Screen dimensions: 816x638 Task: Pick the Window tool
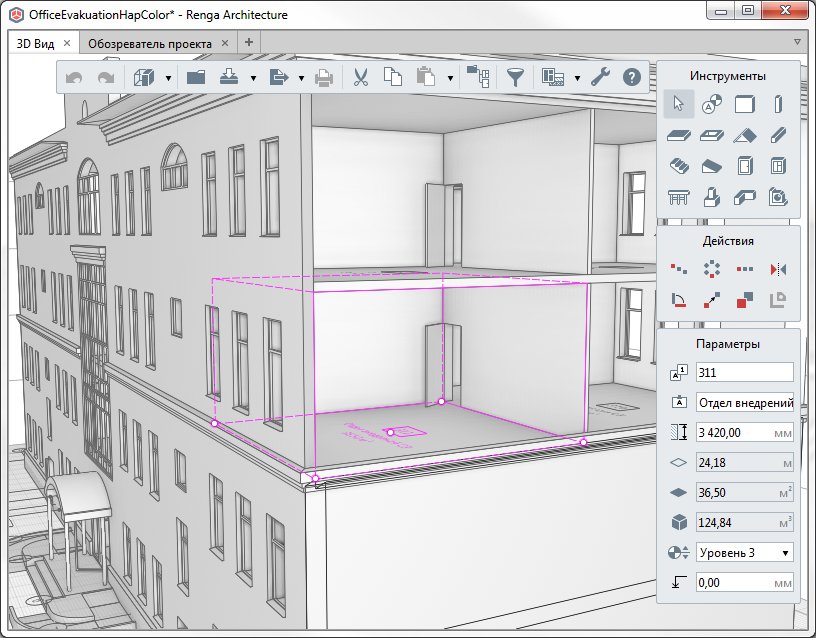pos(779,166)
